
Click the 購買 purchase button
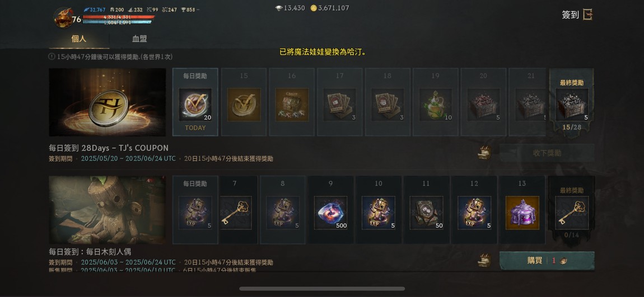point(547,261)
